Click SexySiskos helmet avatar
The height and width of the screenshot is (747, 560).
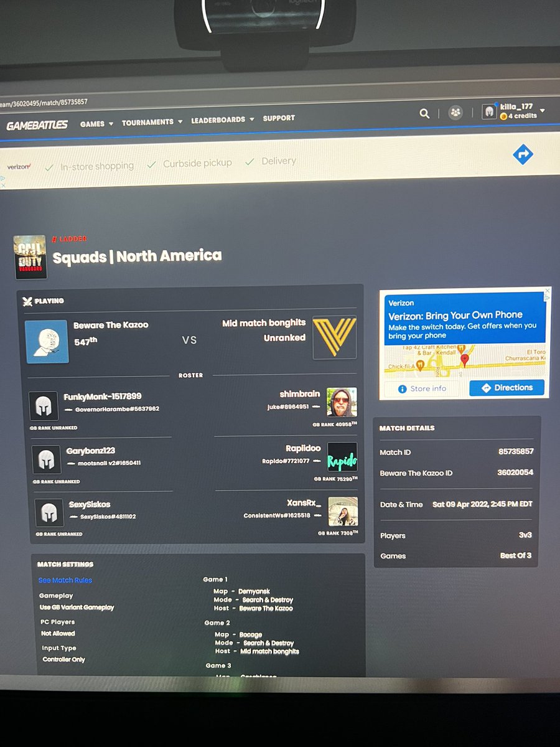(x=49, y=513)
